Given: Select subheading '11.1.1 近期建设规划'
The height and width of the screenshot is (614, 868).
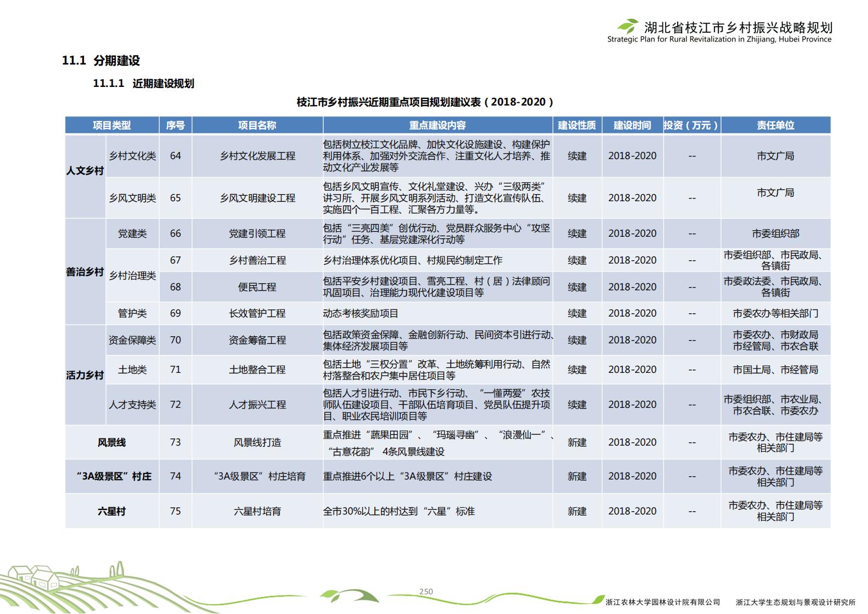Looking at the screenshot, I should tap(144, 84).
